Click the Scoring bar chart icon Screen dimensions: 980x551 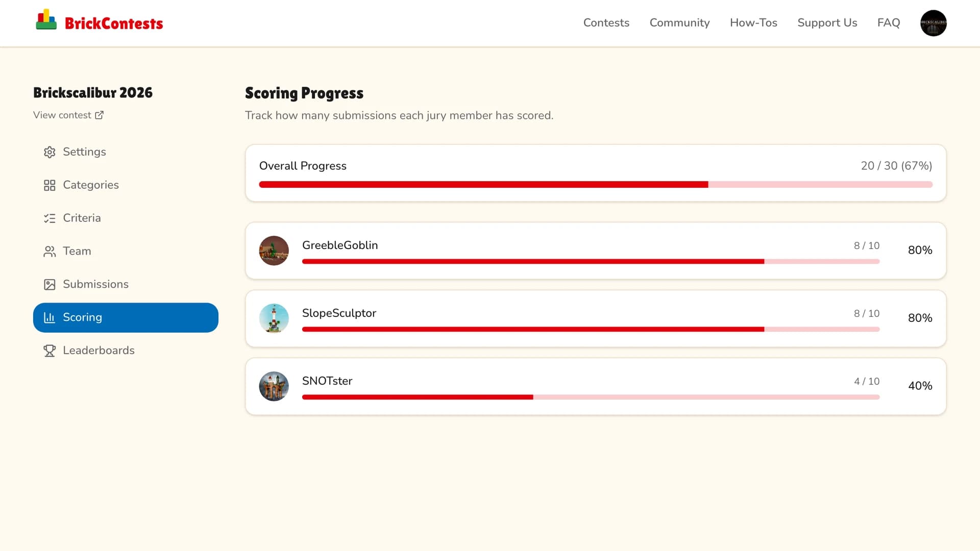(50, 317)
